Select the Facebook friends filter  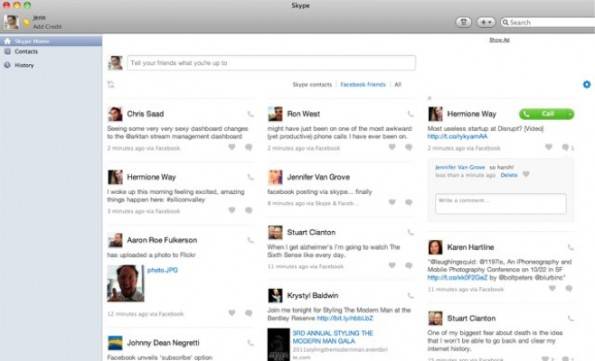(363, 85)
